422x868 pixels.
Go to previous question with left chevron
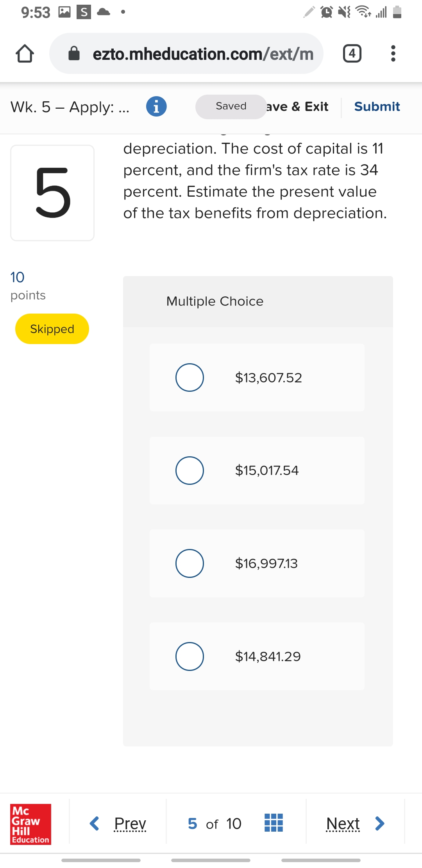(x=94, y=823)
